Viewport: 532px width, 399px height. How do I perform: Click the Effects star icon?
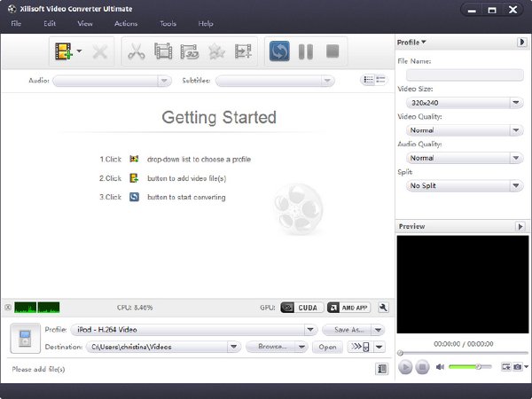point(216,51)
